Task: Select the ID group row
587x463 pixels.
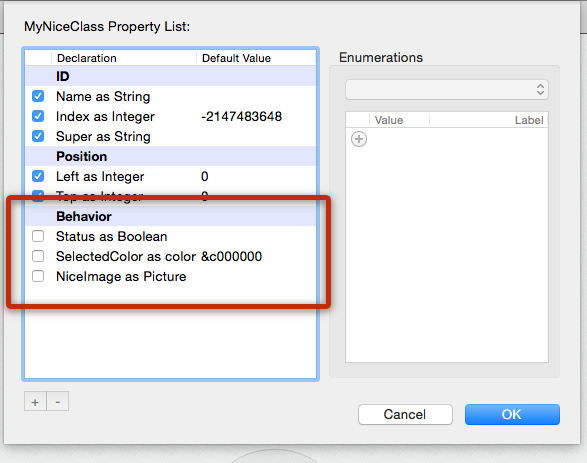Action: pos(170,76)
